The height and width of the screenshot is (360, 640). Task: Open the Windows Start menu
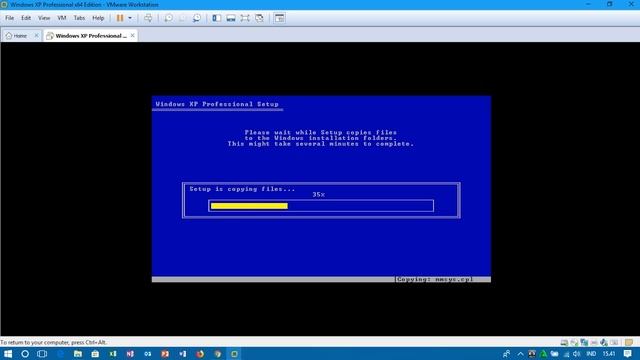pos(8,354)
